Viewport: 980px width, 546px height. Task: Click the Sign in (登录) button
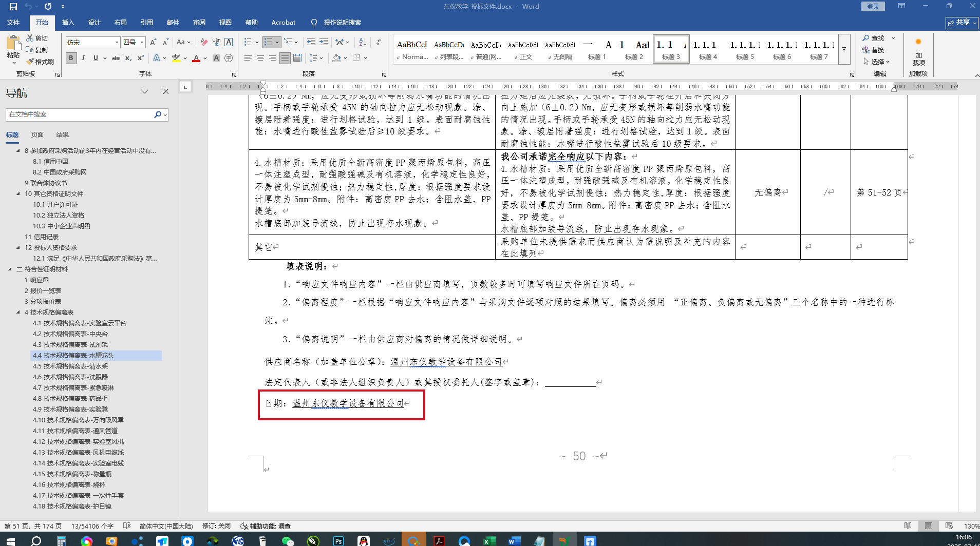coord(873,6)
